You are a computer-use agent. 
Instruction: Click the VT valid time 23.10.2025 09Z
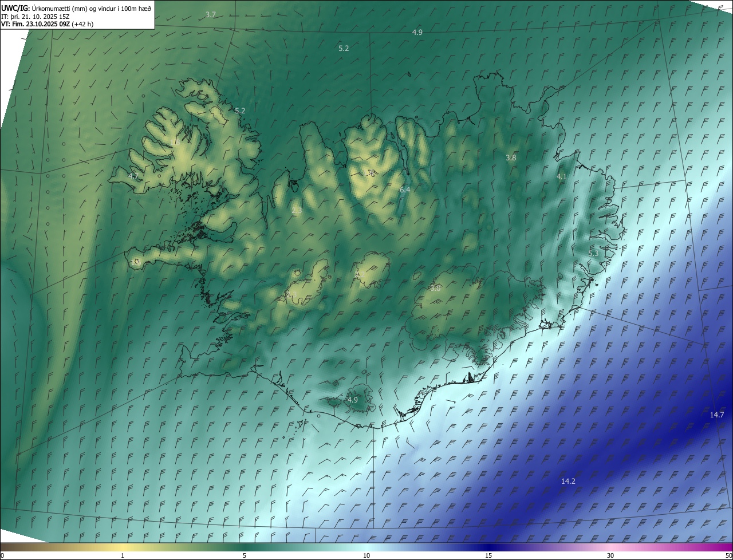(34, 24)
